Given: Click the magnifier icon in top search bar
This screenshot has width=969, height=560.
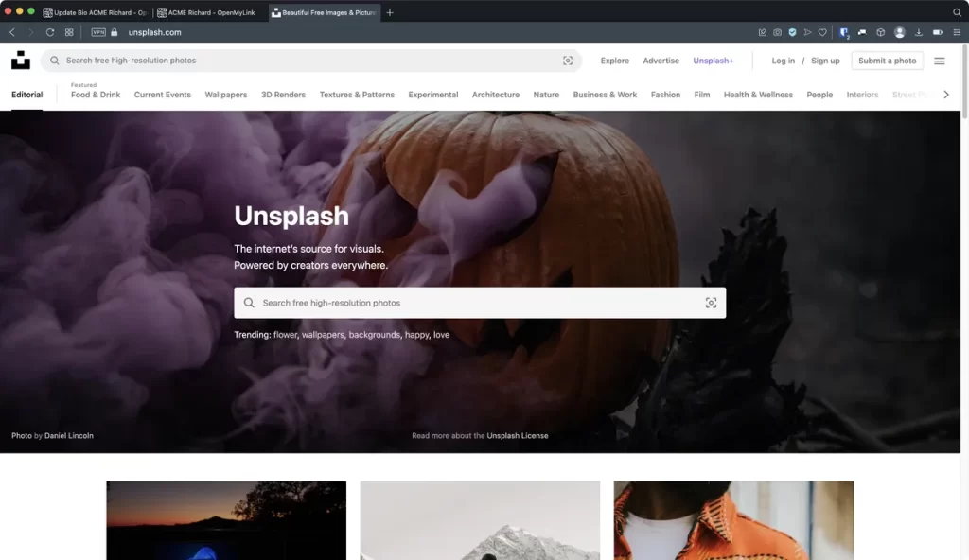Looking at the screenshot, I should [x=54, y=61].
